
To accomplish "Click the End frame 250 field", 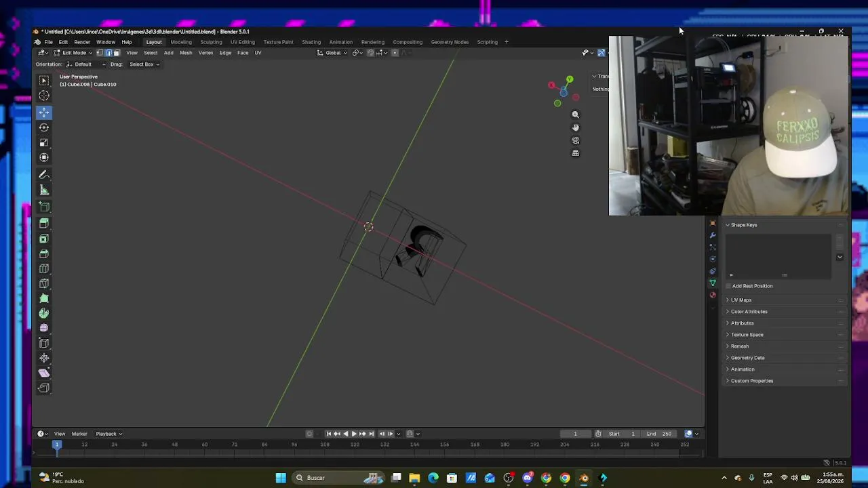I will [659, 434].
